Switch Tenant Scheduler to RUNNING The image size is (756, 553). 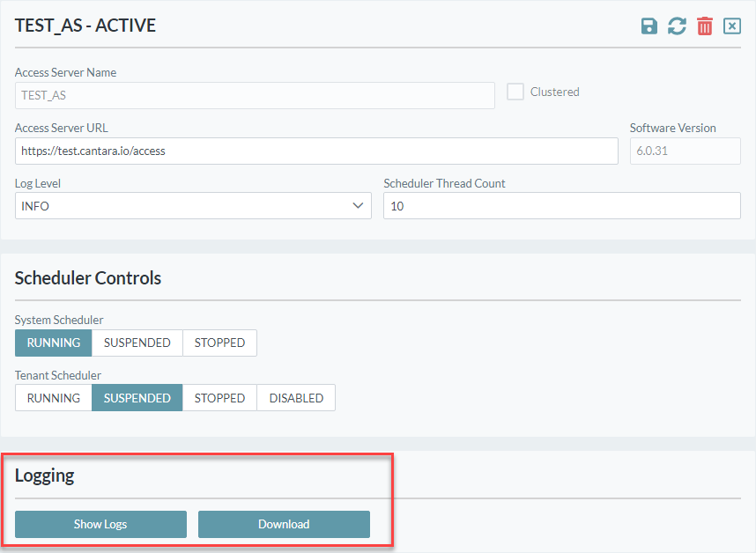coord(54,398)
